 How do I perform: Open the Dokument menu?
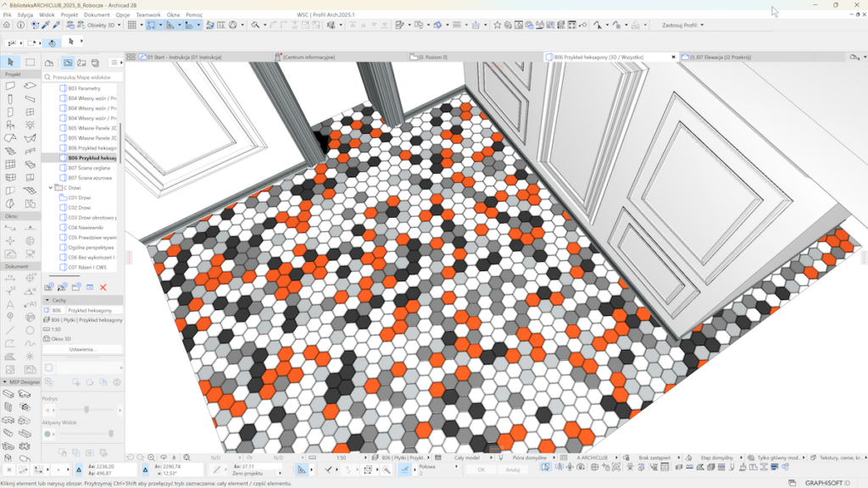click(97, 15)
